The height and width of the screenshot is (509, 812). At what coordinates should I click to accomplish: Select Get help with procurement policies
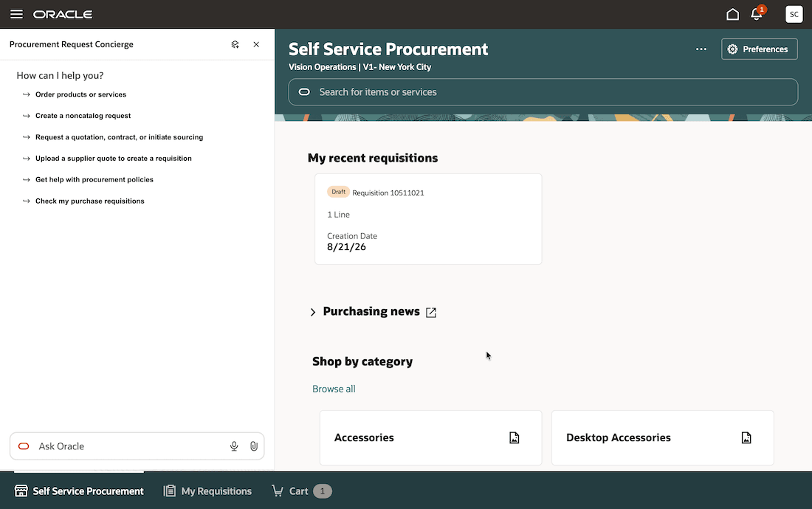tap(94, 179)
